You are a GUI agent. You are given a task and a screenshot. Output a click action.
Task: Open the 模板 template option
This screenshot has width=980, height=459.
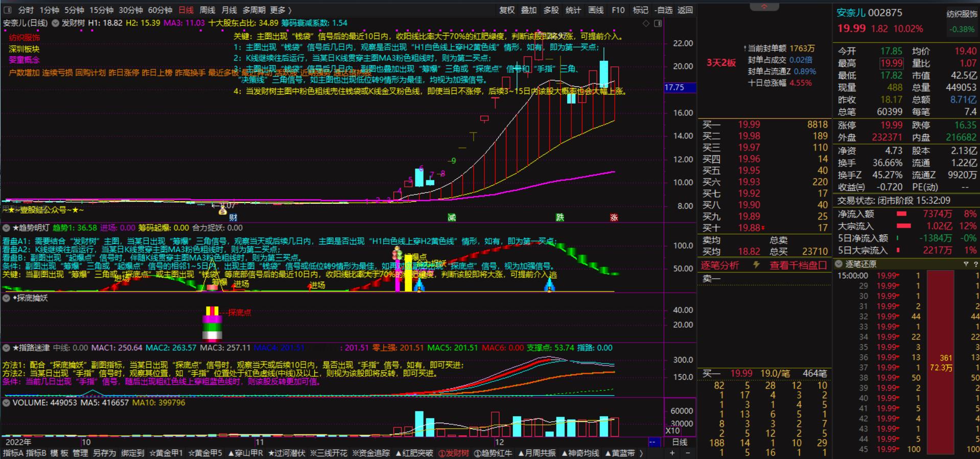click(x=59, y=453)
